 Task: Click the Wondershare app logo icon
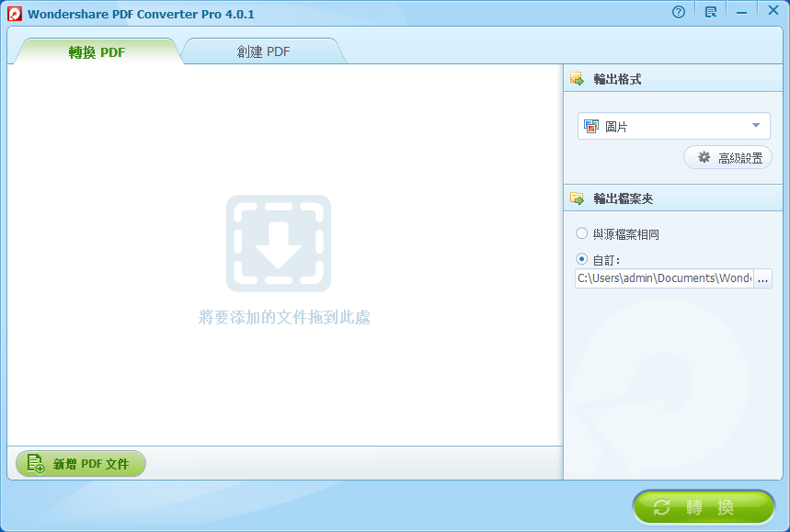[x=15, y=13]
